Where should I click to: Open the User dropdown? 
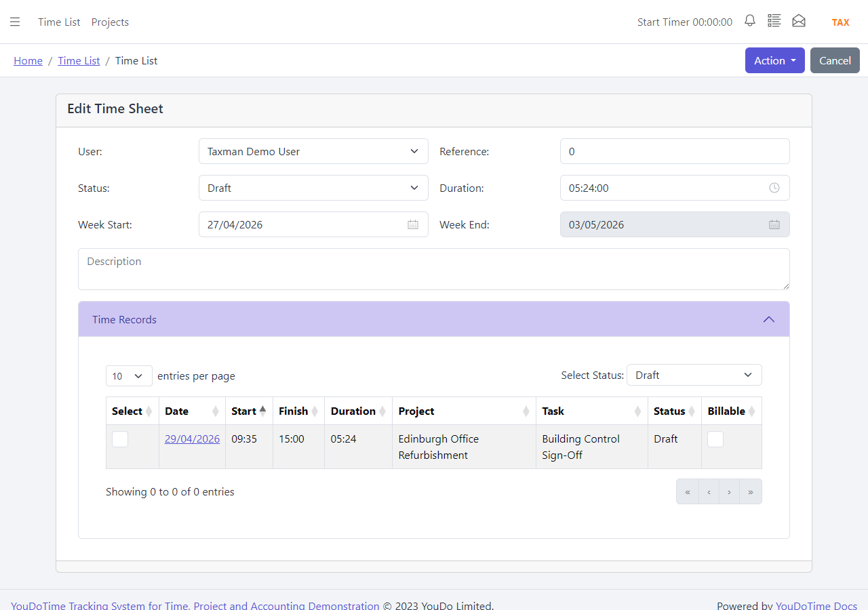coord(313,151)
